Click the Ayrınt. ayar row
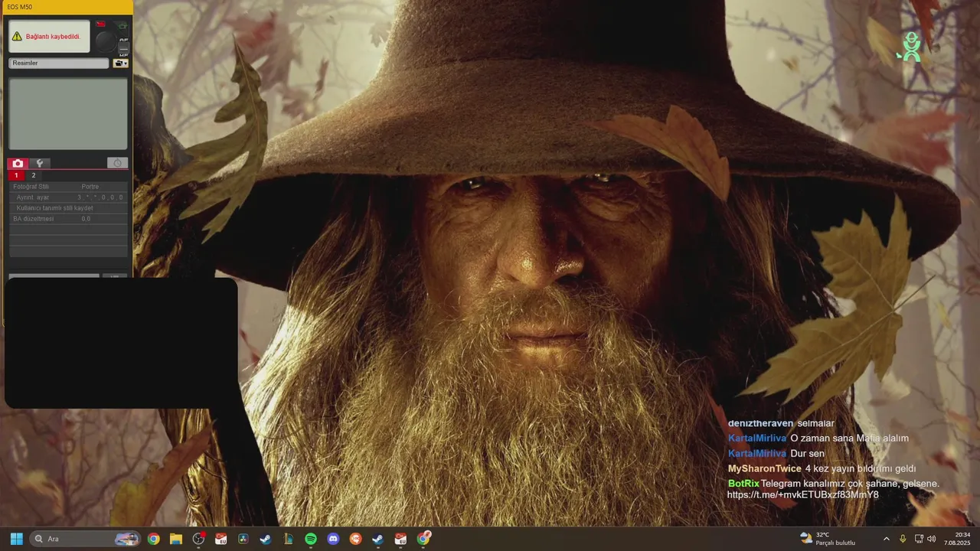The height and width of the screenshot is (551, 980). (x=68, y=197)
